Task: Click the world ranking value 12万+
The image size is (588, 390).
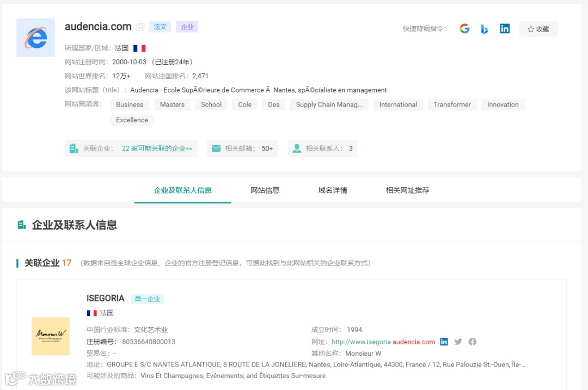Action: coord(121,76)
